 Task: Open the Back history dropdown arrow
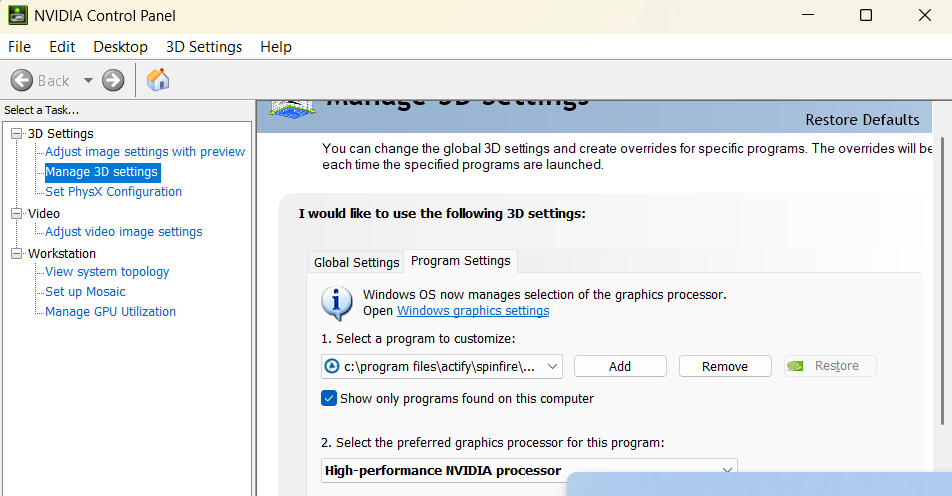coord(88,80)
